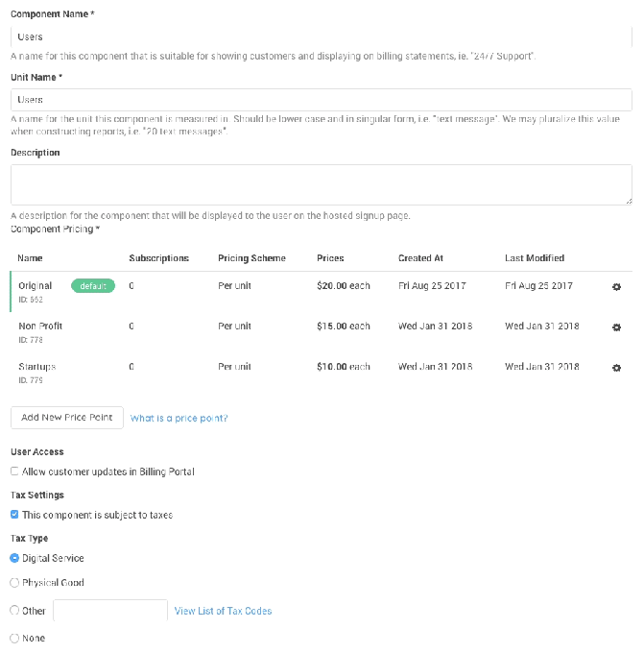Image resolution: width=644 pixels, height=653 pixels.
Task: Open gear settings for Original price point
Action: click(616, 287)
